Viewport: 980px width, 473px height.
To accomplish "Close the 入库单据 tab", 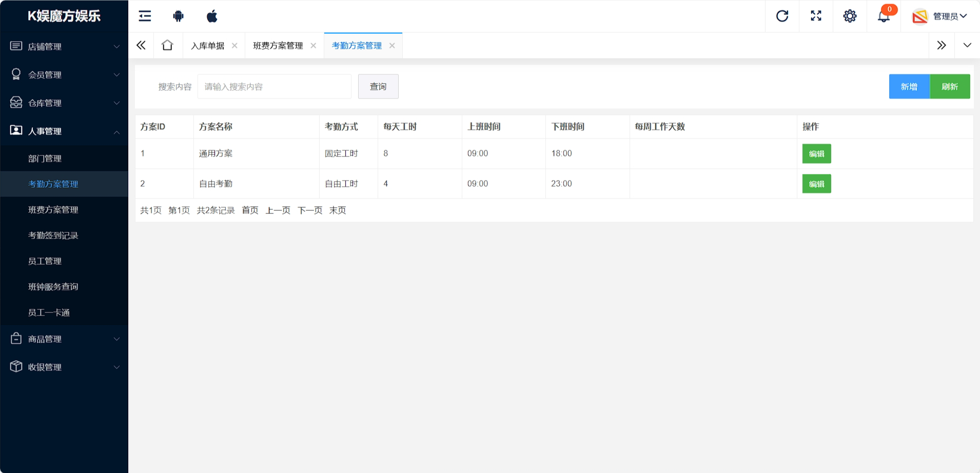I will (234, 46).
